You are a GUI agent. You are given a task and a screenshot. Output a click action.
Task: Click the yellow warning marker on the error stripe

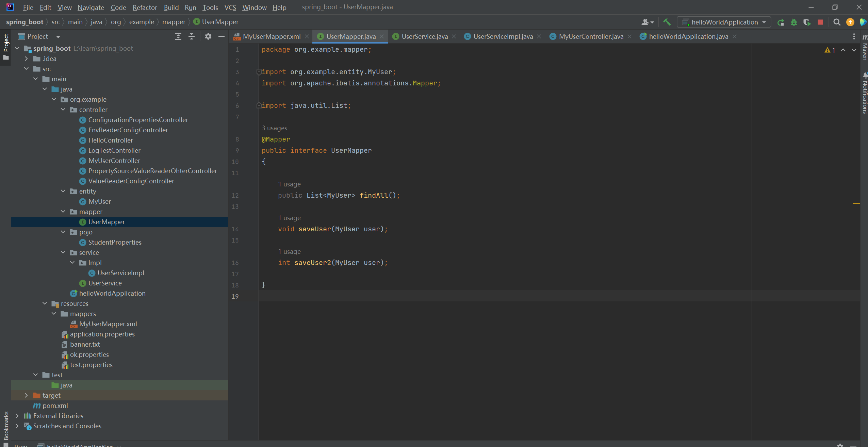click(856, 203)
